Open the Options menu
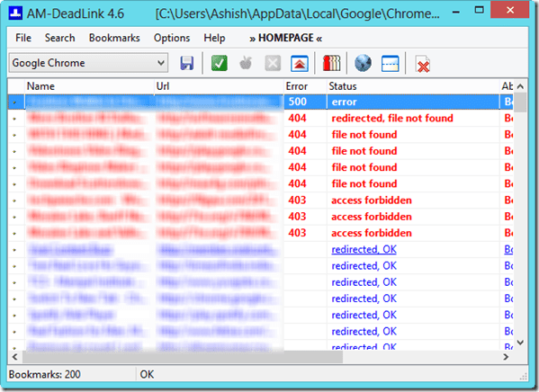 point(172,38)
